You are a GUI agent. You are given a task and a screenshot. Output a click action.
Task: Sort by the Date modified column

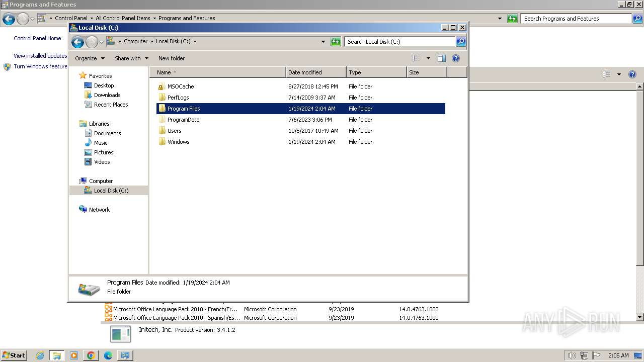click(x=316, y=72)
